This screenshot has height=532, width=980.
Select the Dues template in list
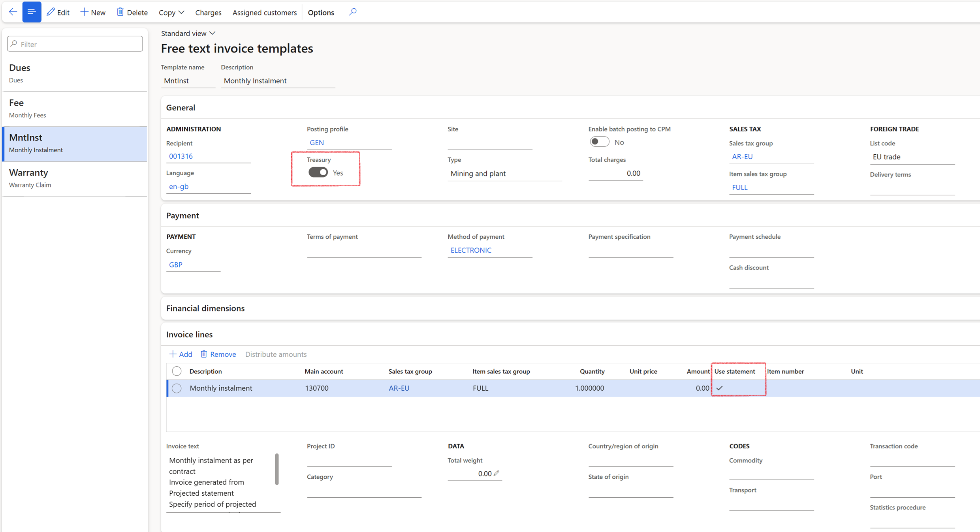tap(75, 73)
